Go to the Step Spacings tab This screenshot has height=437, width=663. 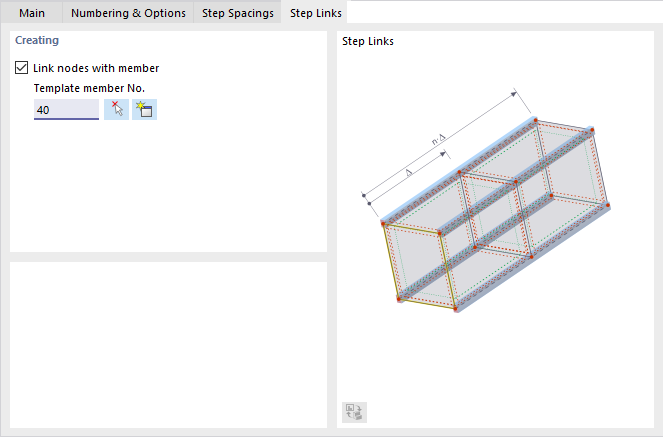coord(238,13)
